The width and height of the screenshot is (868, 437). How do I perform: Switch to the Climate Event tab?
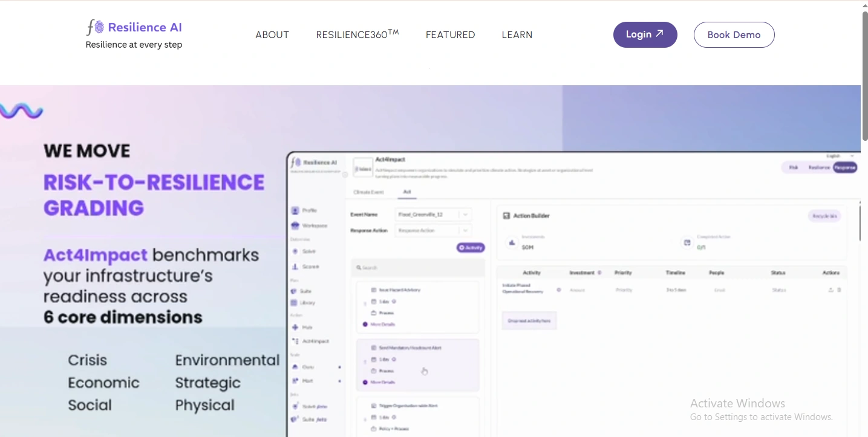(368, 192)
